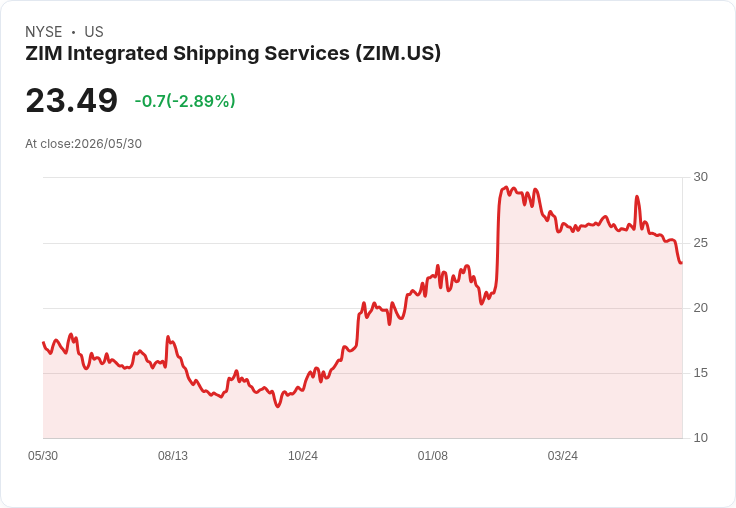
Task: Click the 08/13 x-axis date label
Action: point(173,456)
